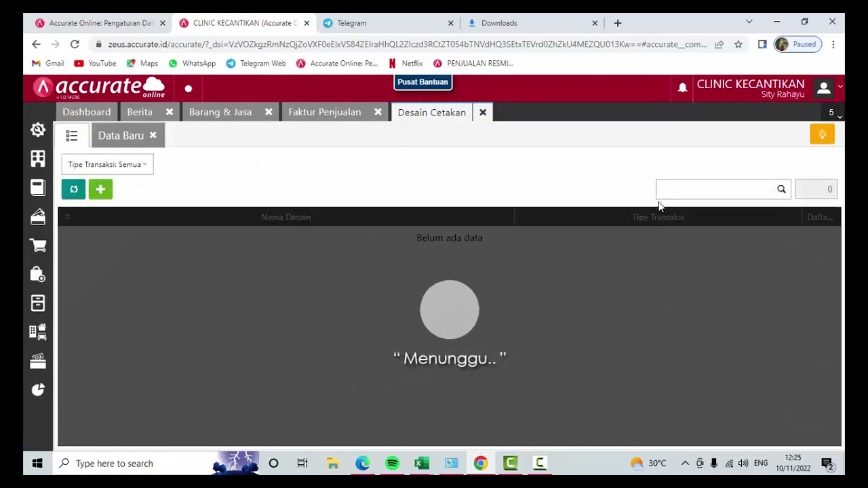Select the Desain Cetakan tab
This screenshot has height=488, width=868.
click(x=432, y=113)
